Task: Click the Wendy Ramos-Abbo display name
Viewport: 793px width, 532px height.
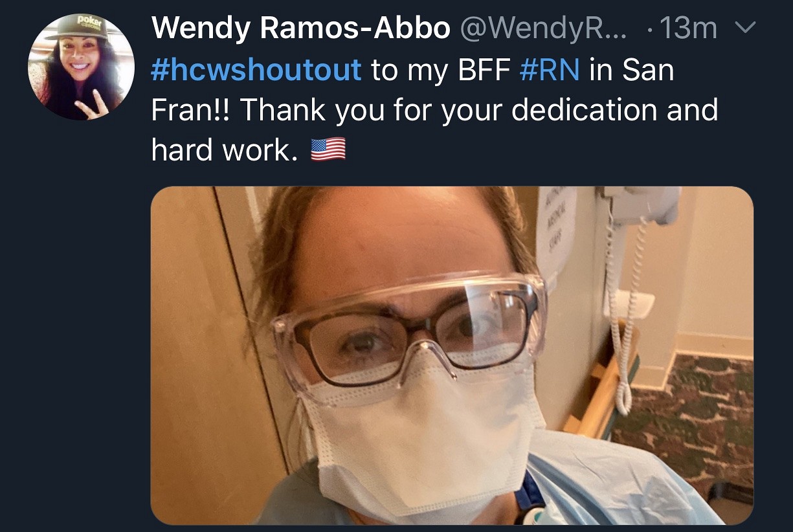Action: 301,28
